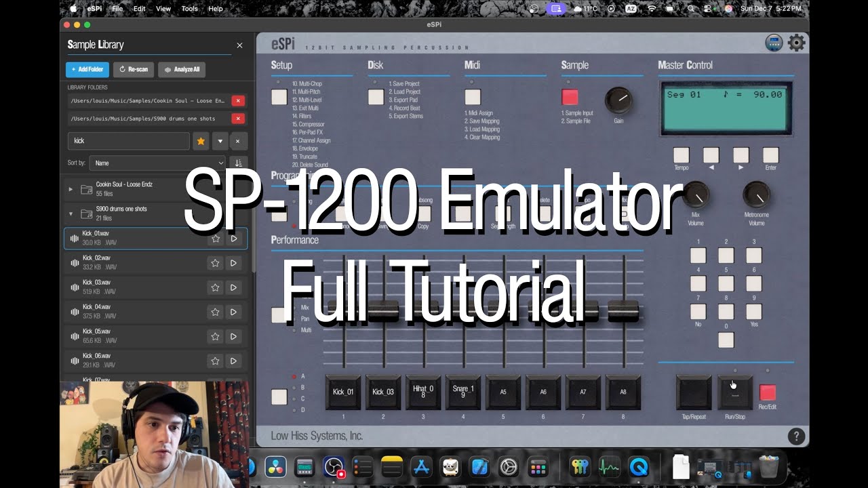This screenshot has width=868, height=488.
Task: Play the Kick_04.wav sample preview
Action: point(233,312)
